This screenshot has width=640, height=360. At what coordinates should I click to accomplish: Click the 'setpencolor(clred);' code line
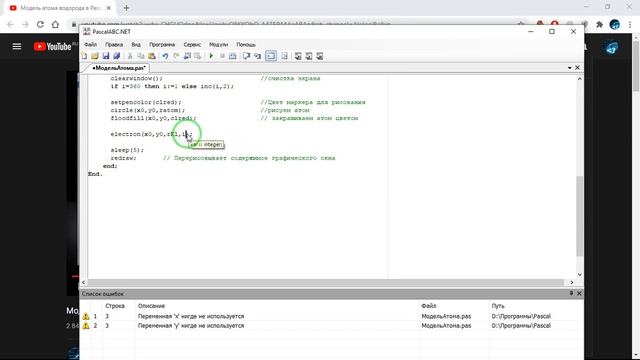coord(146,102)
